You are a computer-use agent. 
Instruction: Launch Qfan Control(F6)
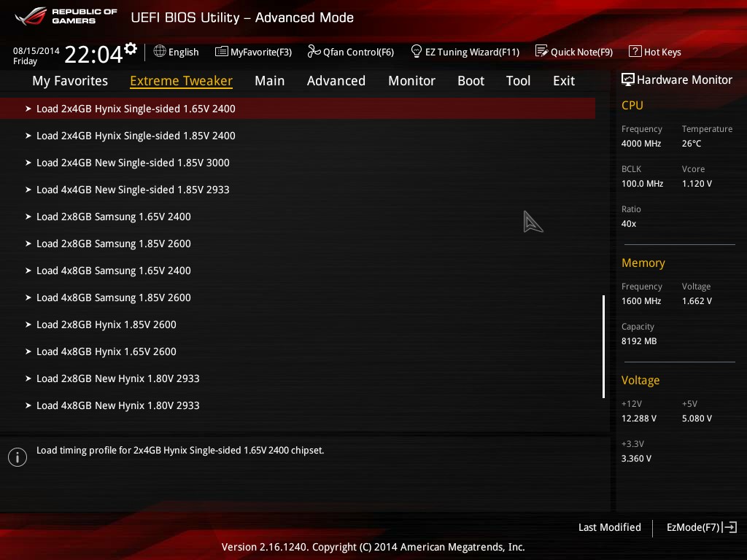point(358,52)
